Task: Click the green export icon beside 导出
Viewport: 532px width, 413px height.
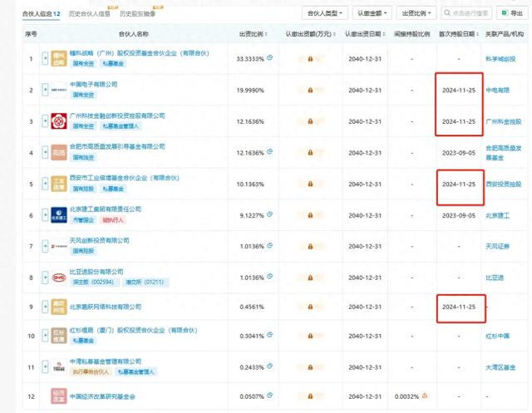Action: [505, 13]
